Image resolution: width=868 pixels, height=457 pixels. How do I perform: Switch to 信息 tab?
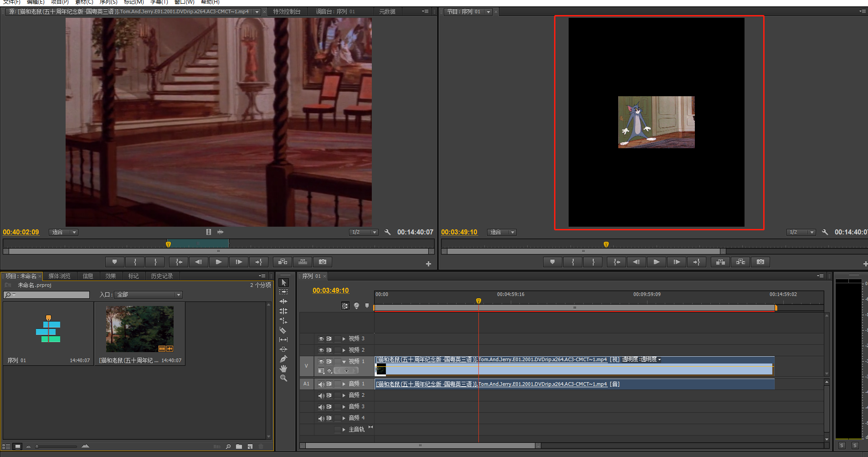(x=88, y=276)
